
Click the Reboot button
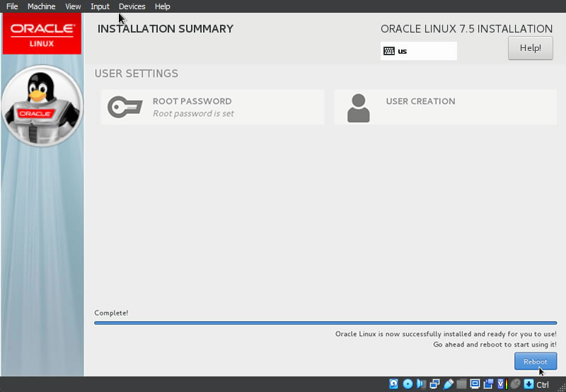coord(536,362)
